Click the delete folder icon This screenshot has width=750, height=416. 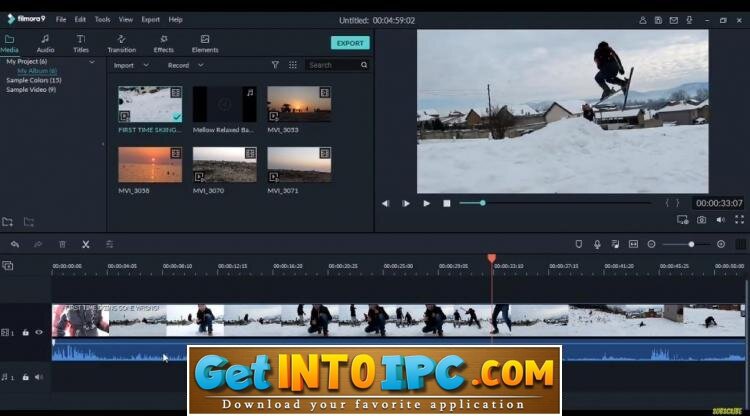pyautogui.click(x=29, y=222)
